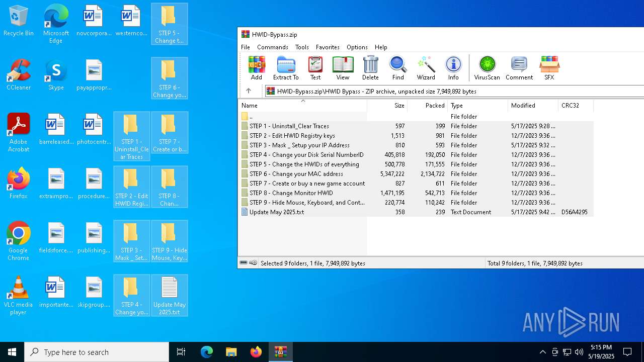Image resolution: width=644 pixels, height=362 pixels.
Task: Select the STEP 9 - Hide Mouse, Keyboard row
Action: pos(416,203)
